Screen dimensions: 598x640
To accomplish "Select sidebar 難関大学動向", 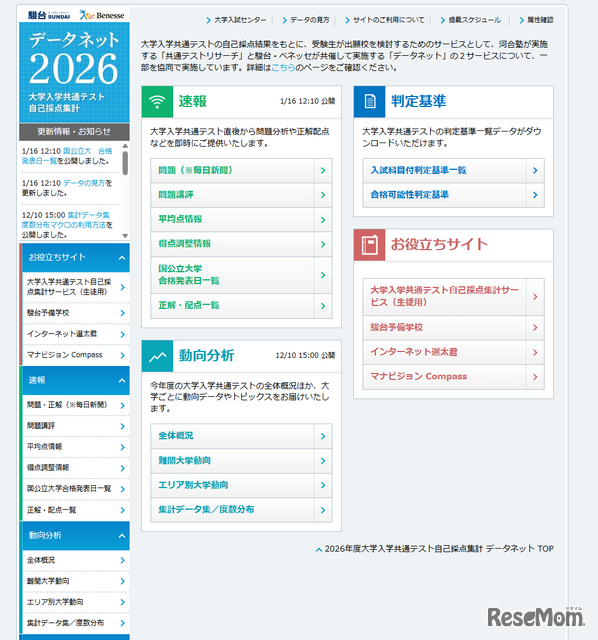I will point(76,581).
